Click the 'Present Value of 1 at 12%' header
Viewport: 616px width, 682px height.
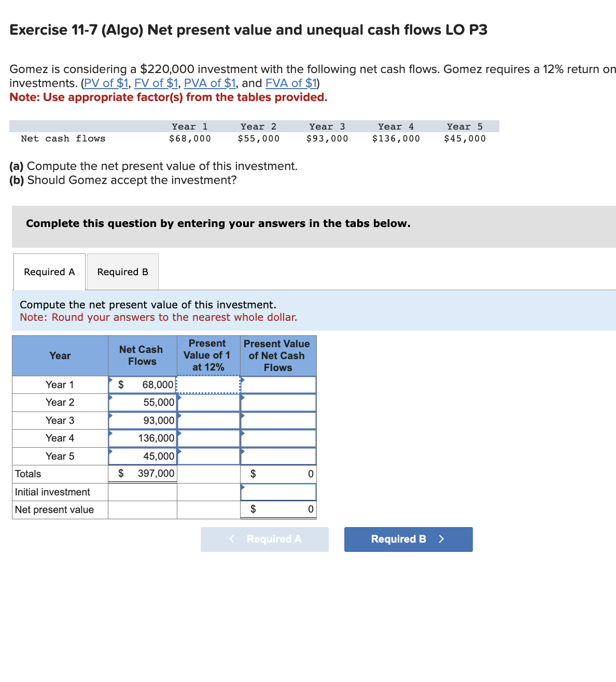click(207, 356)
